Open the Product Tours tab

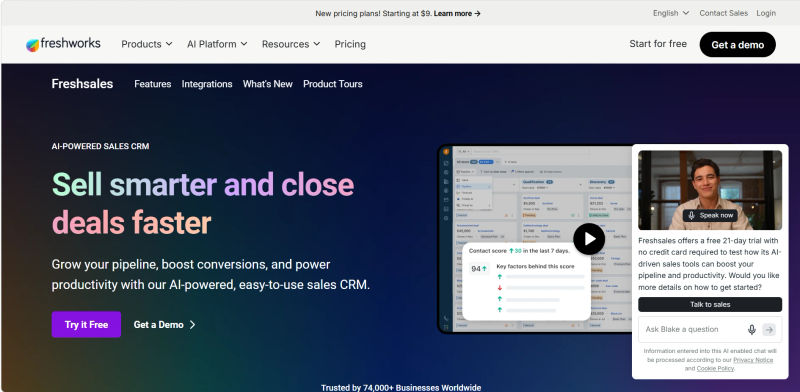click(x=333, y=84)
